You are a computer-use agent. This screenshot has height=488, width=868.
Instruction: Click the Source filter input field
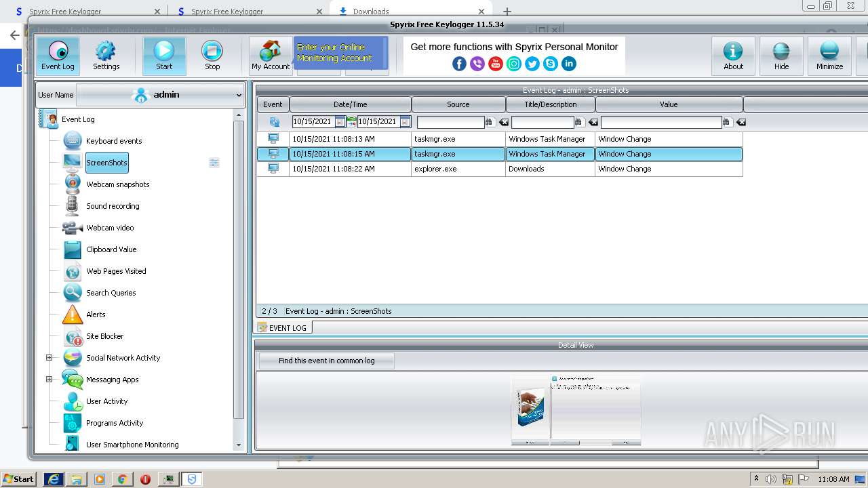click(x=451, y=122)
